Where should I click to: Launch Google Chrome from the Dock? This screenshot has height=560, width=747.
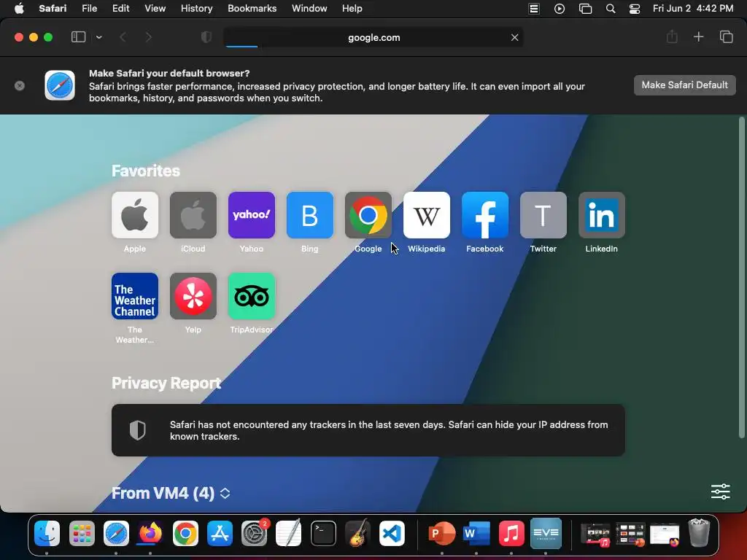click(x=185, y=533)
